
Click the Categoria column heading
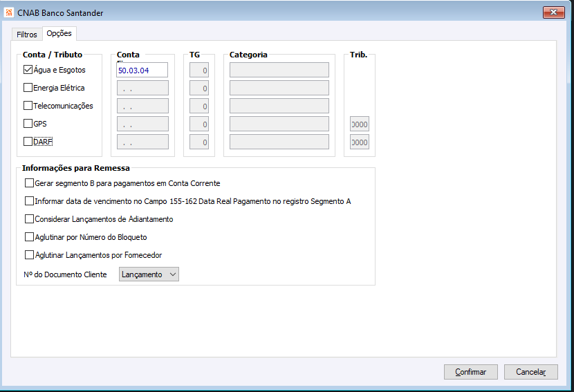248,55
